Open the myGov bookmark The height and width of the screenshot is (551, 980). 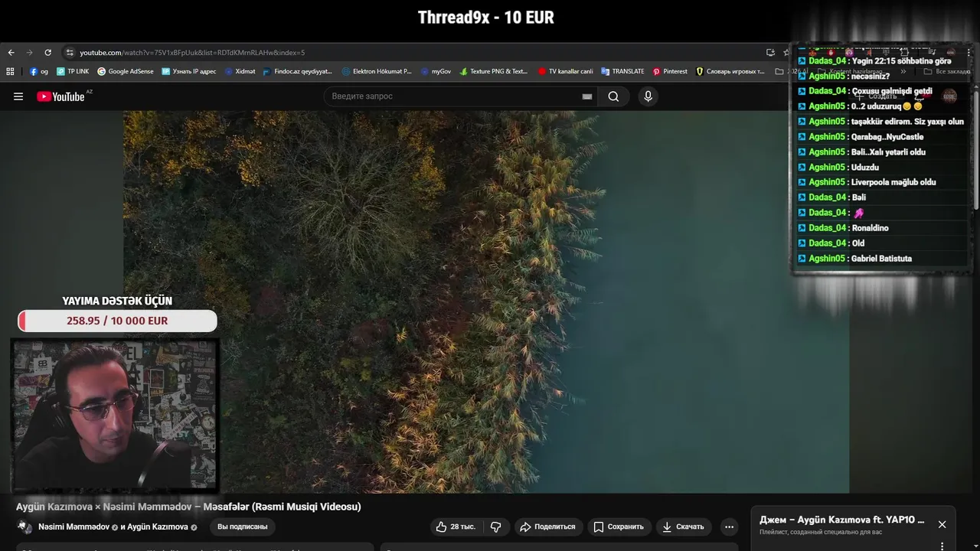(436, 71)
